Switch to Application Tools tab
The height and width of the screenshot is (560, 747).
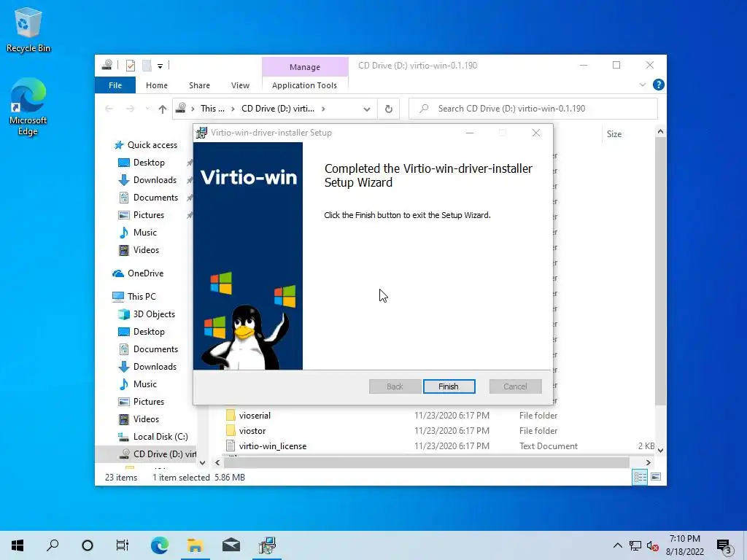coord(304,85)
